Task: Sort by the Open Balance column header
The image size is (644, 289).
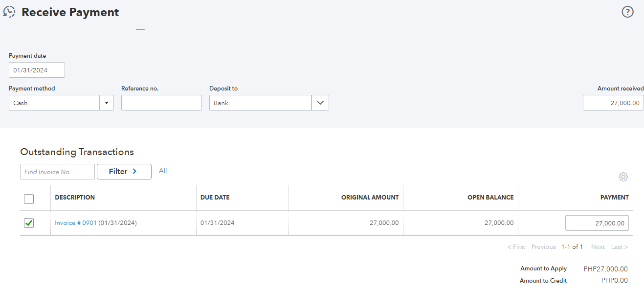Action: point(489,198)
